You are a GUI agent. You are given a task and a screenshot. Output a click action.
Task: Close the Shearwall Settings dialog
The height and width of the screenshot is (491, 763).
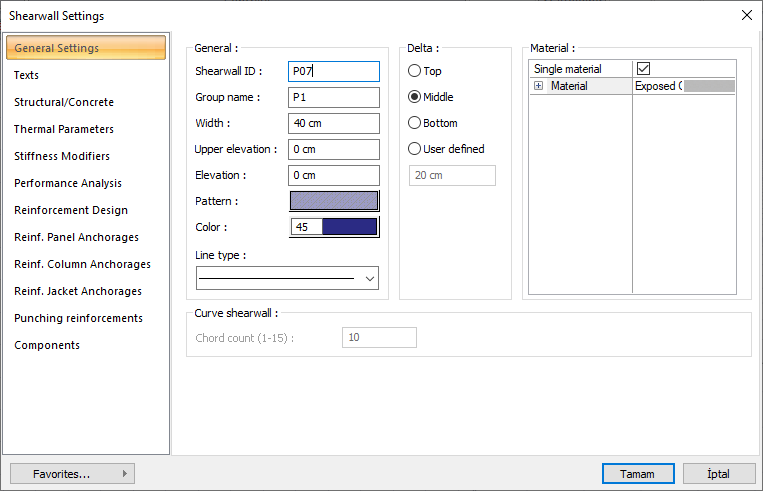coord(745,15)
